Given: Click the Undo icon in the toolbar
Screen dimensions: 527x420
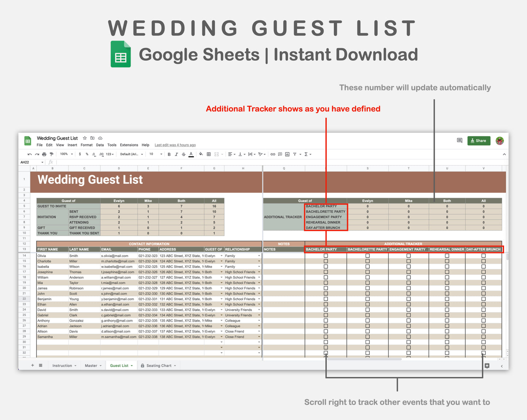Looking at the screenshot, I should click(30, 154).
